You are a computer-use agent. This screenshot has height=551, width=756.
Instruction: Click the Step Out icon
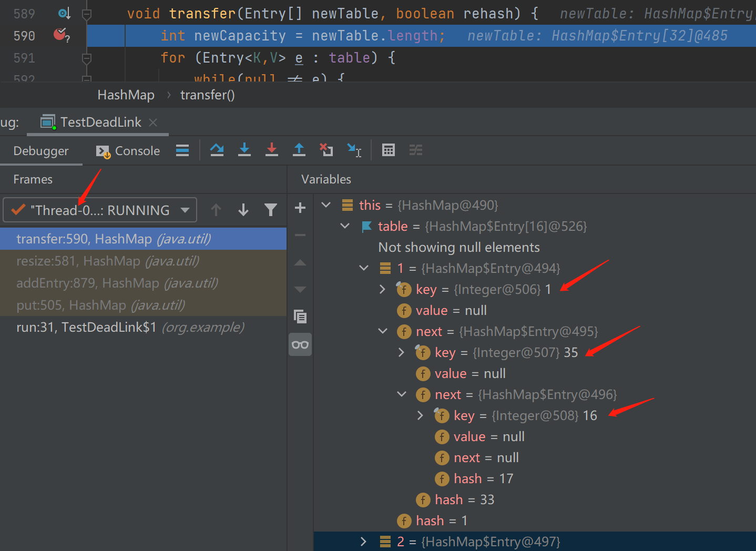(x=299, y=150)
